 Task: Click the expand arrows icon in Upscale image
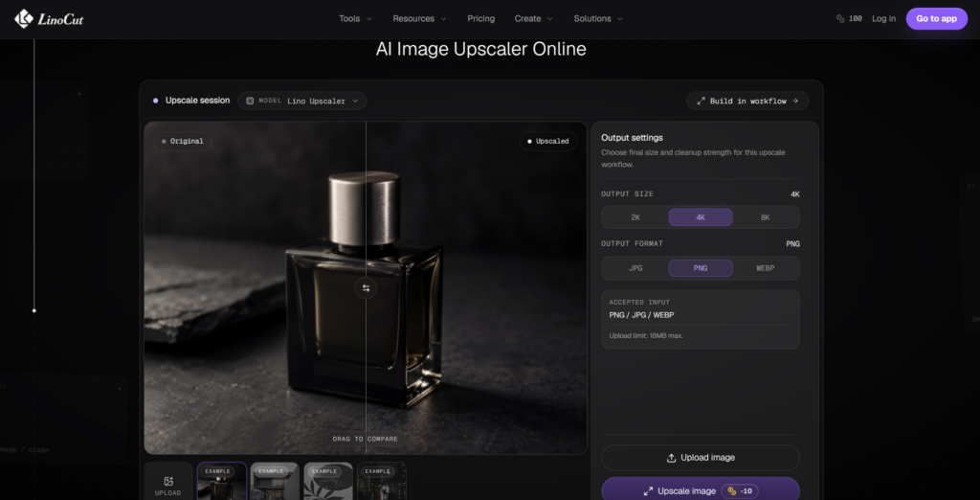click(648, 491)
